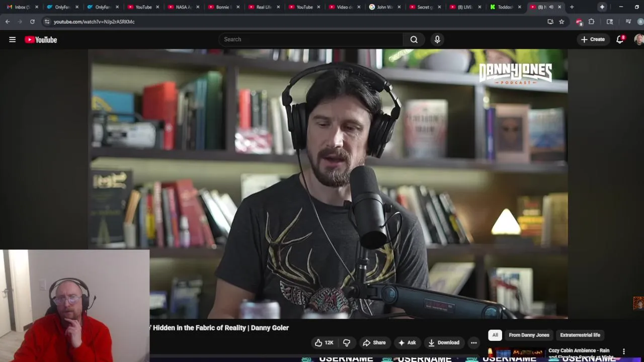This screenshot has height=362, width=644.
Task: Share this video
Action: 374,342
